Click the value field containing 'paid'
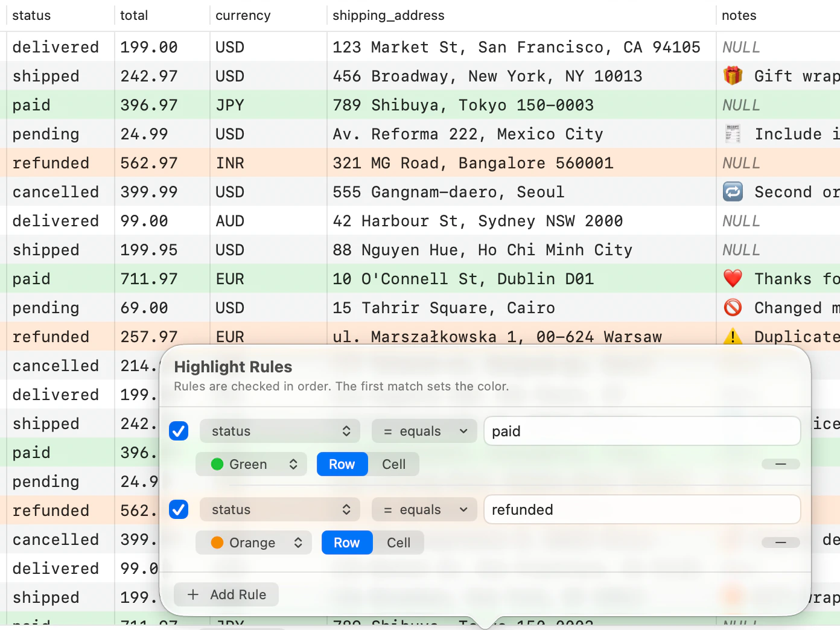Screen dimensions: 840x630 642,431
